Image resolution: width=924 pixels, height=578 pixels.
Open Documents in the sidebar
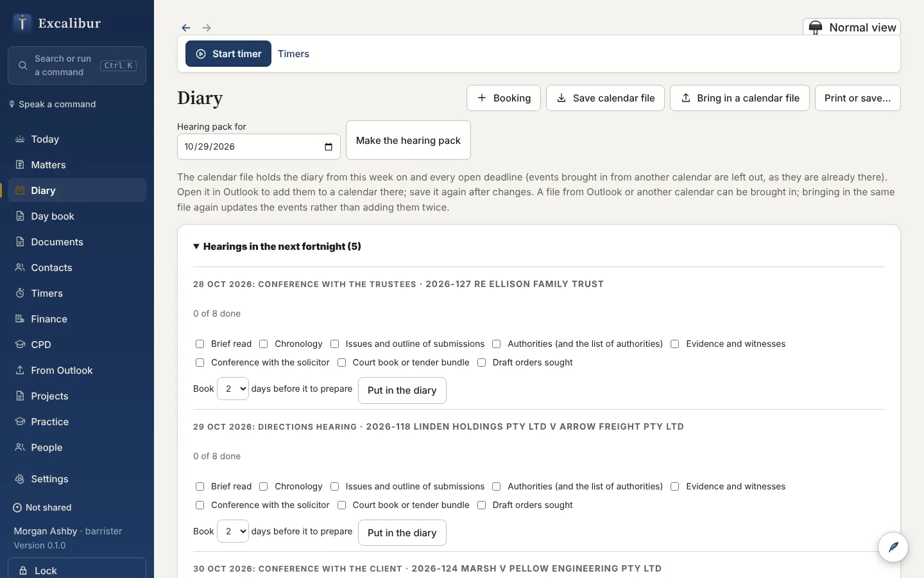tap(77, 242)
